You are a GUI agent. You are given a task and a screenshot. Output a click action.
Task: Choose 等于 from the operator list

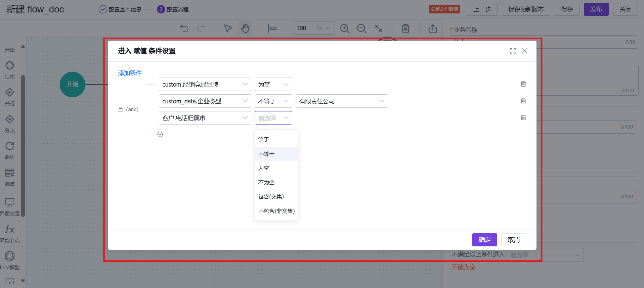(x=264, y=139)
